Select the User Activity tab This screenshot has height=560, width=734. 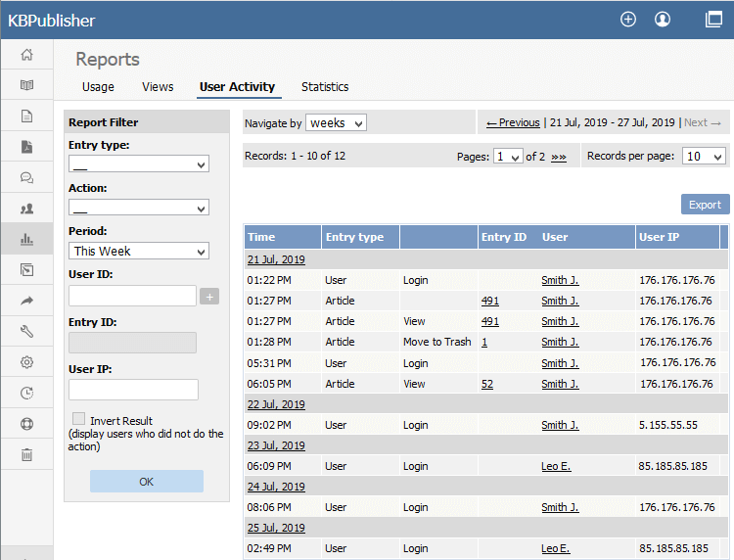(x=238, y=86)
